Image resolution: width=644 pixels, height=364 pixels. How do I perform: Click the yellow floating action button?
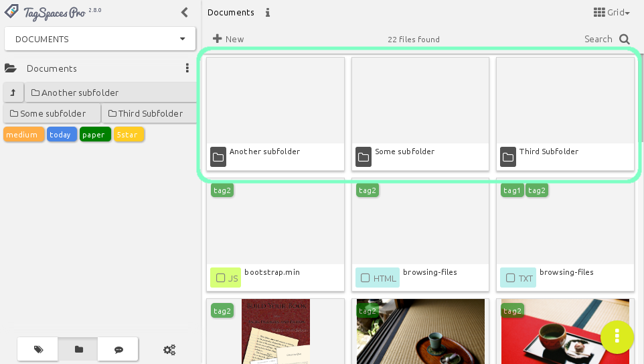click(617, 337)
